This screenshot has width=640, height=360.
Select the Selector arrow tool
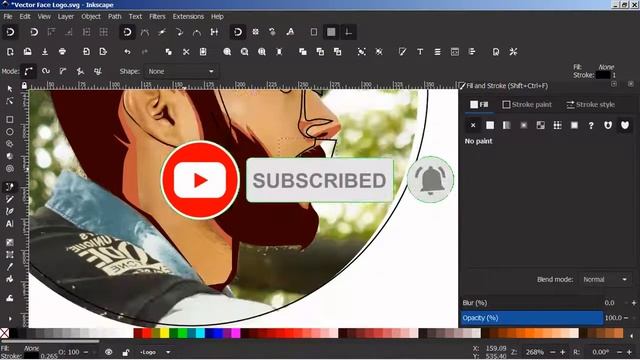(10, 89)
